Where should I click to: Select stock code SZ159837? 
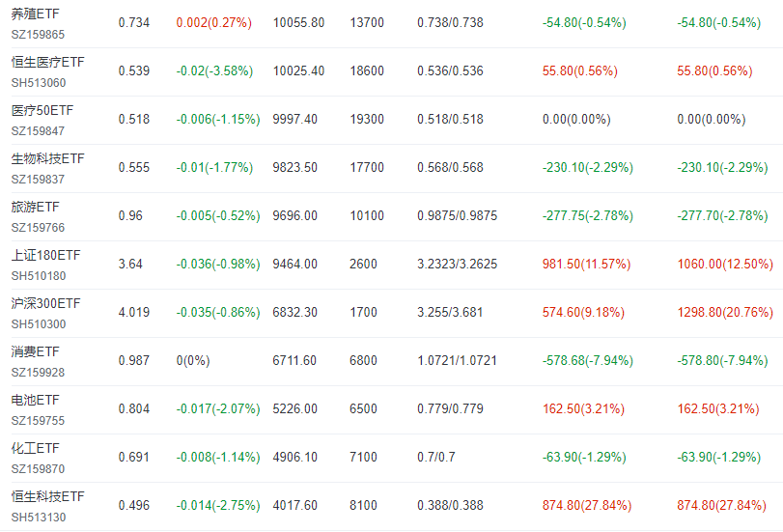click(38, 180)
